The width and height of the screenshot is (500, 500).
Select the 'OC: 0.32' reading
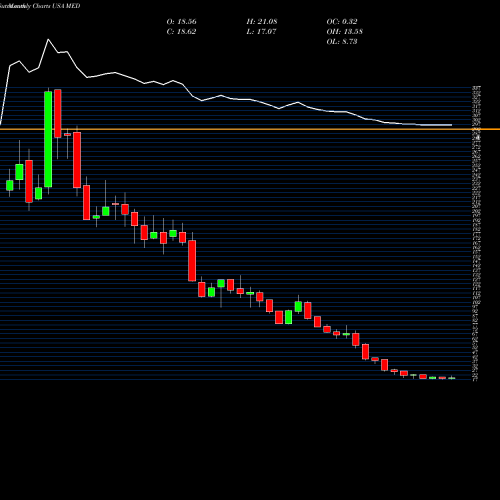click(342, 22)
